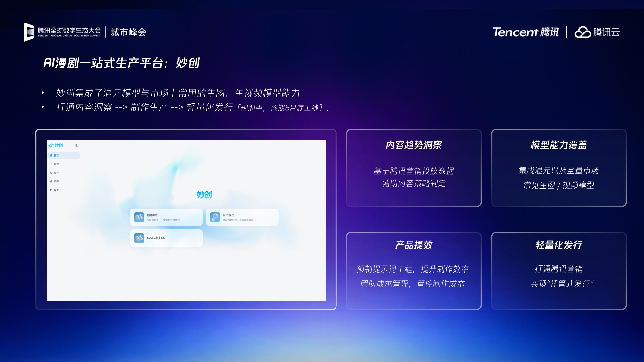Open the 自由模式 lightbulb card
Screen dimensions: 644x362
[242, 217]
